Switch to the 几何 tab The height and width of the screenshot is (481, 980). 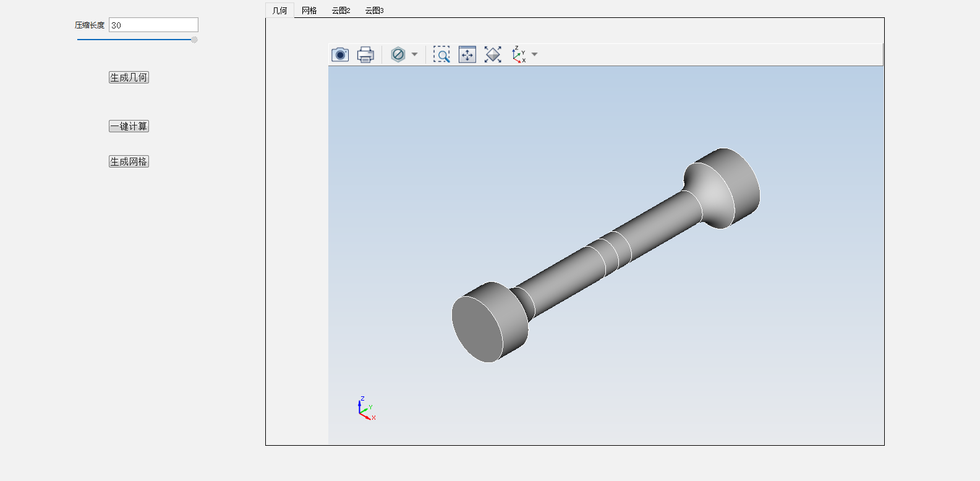[x=279, y=11]
